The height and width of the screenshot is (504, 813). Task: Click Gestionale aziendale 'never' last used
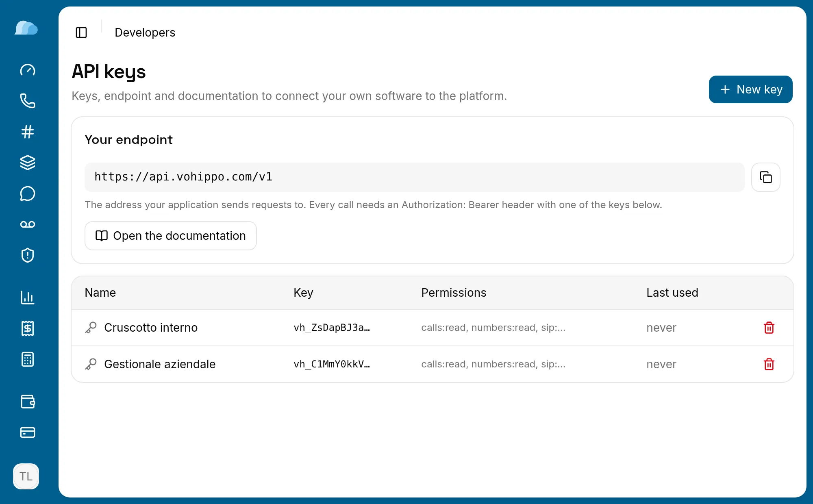coord(661,364)
